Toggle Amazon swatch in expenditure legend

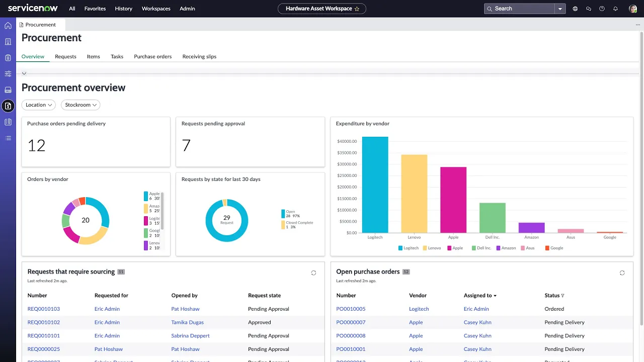pyautogui.click(x=498, y=248)
